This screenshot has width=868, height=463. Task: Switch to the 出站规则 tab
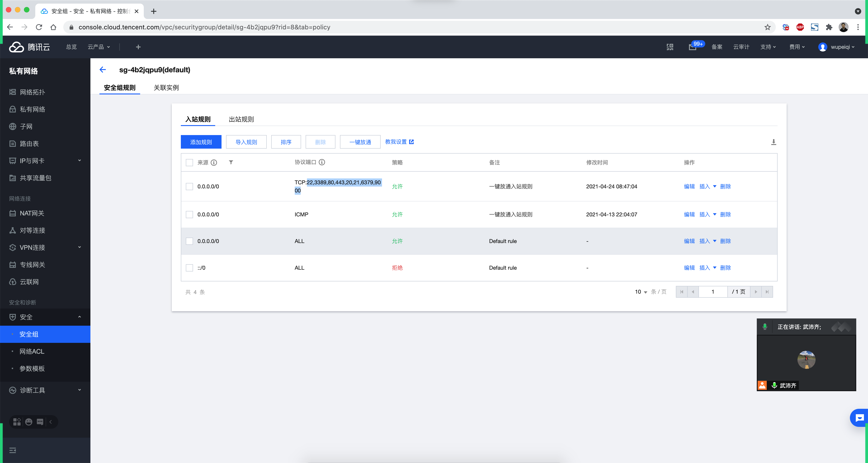[241, 119]
